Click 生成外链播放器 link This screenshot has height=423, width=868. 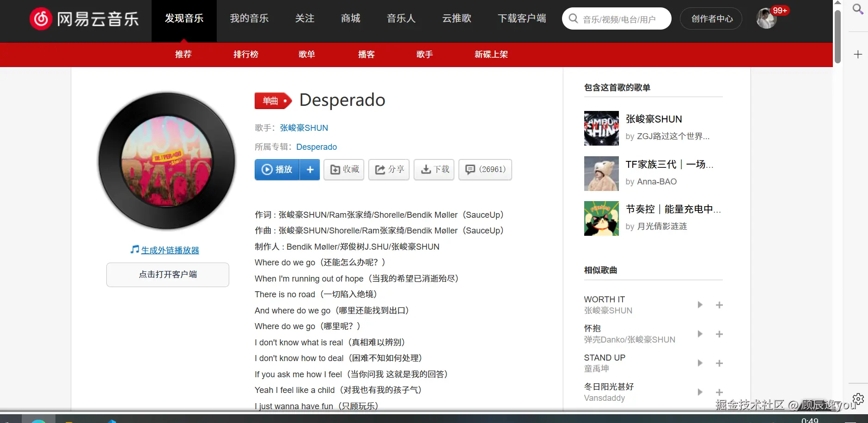tap(170, 250)
